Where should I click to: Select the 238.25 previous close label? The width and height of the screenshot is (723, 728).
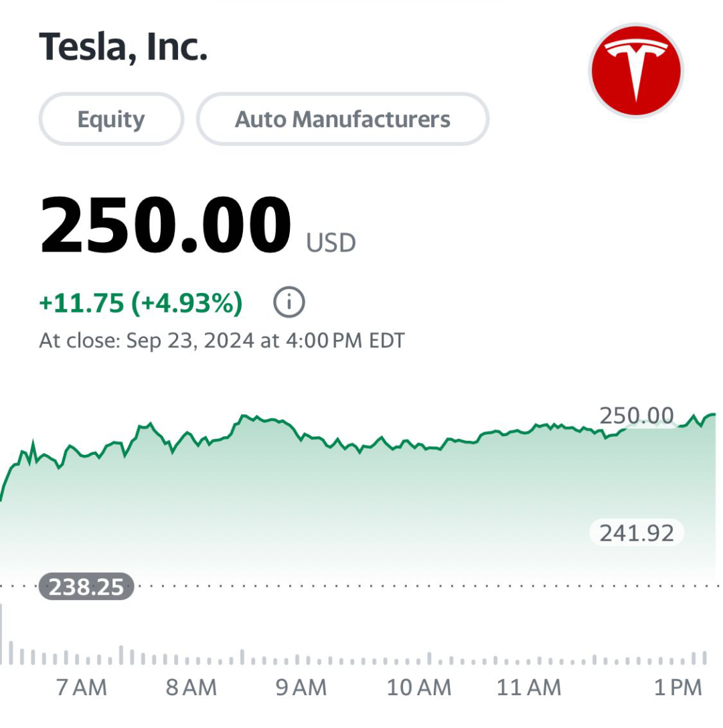[86, 586]
